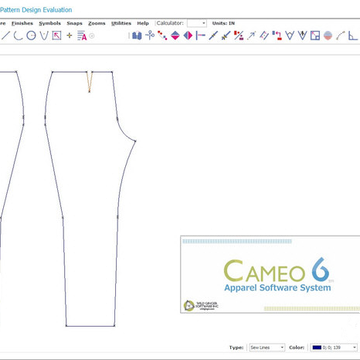
Task: Open the text annotation tool with pink A
Action: tap(82, 36)
